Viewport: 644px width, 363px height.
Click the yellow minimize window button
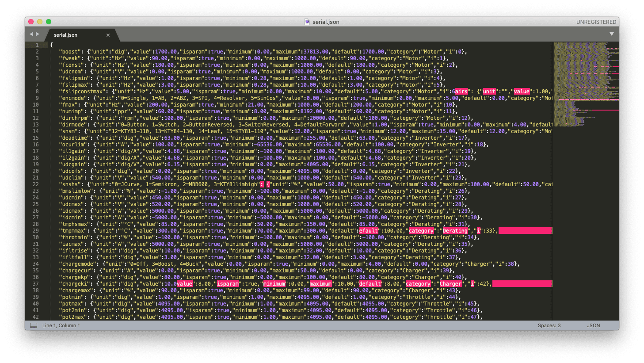[40, 22]
